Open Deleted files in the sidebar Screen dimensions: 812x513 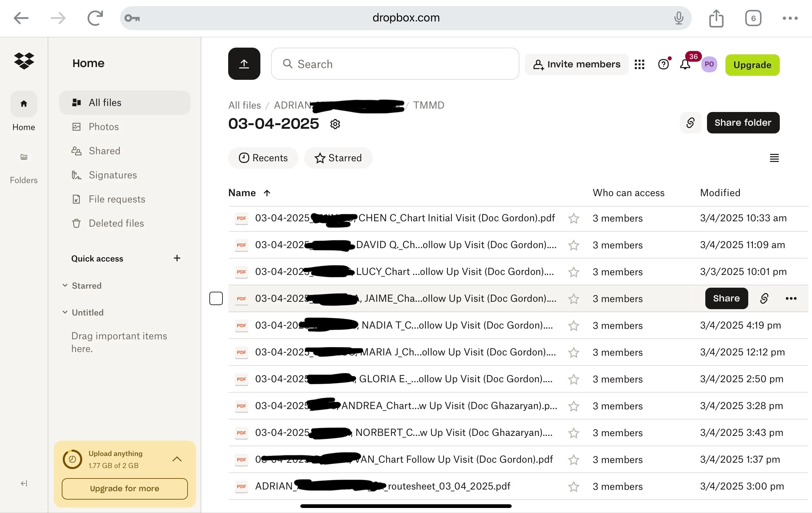(x=116, y=223)
